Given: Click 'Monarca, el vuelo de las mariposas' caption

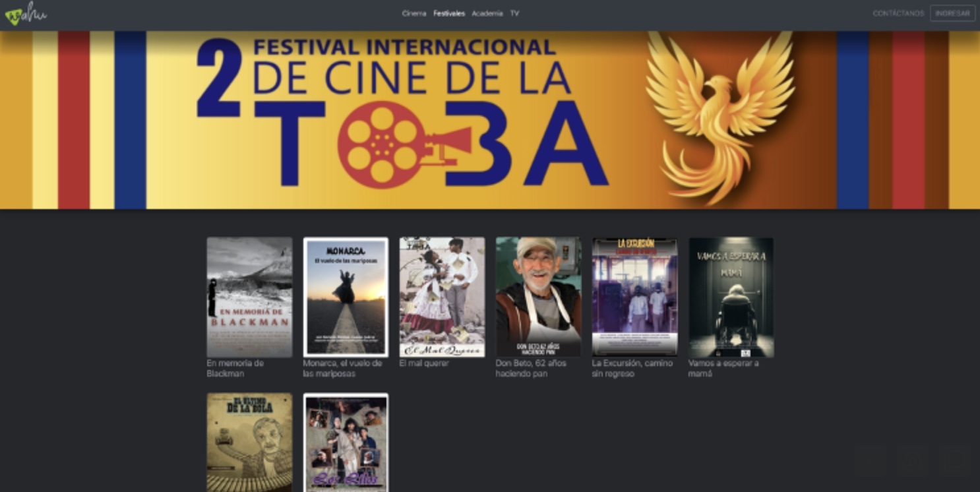Looking at the screenshot, I should (x=342, y=368).
